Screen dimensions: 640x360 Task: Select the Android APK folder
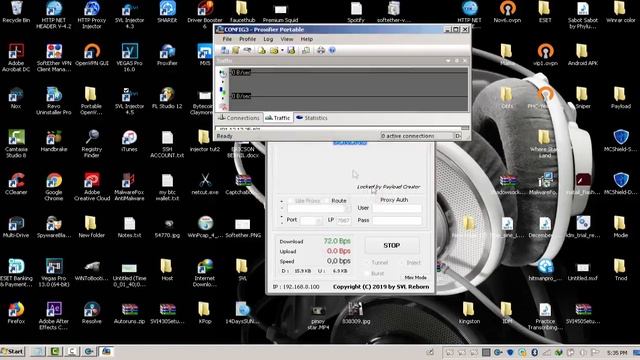click(582, 55)
